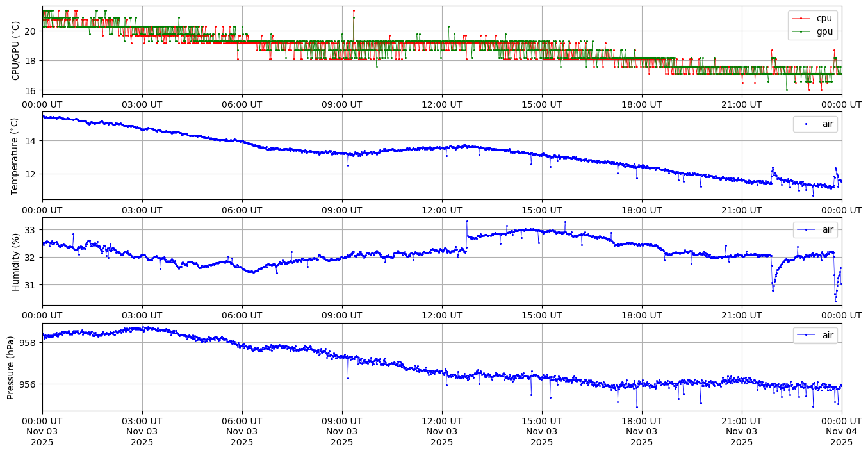This screenshot has width=868, height=453.
Task: Click the Pressure (hPa) y-axis label
Action: pyautogui.click(x=11, y=367)
